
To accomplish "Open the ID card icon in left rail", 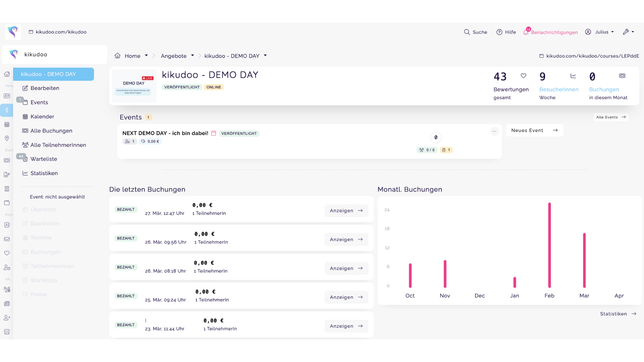I will (x=7, y=96).
